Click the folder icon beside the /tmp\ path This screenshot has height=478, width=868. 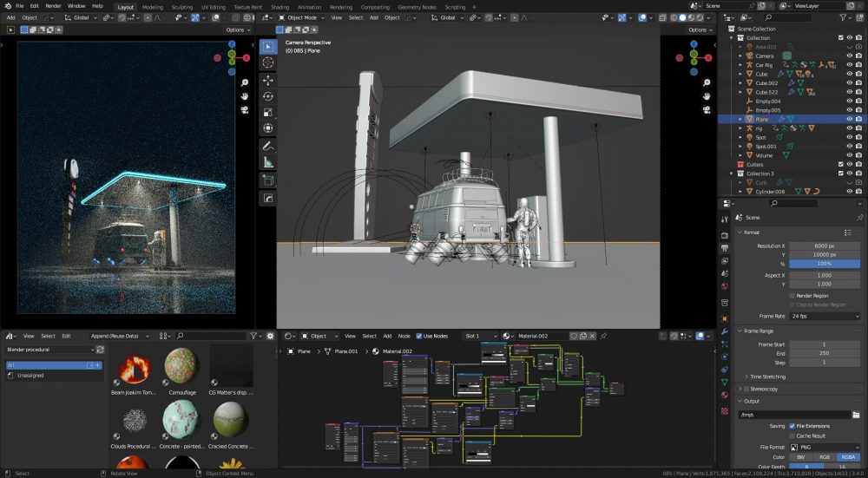click(856, 415)
